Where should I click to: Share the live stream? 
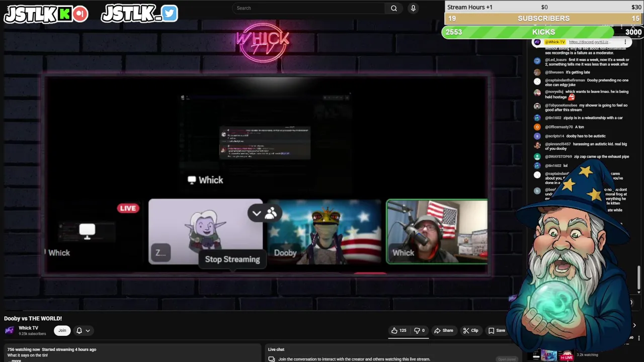tap(444, 330)
